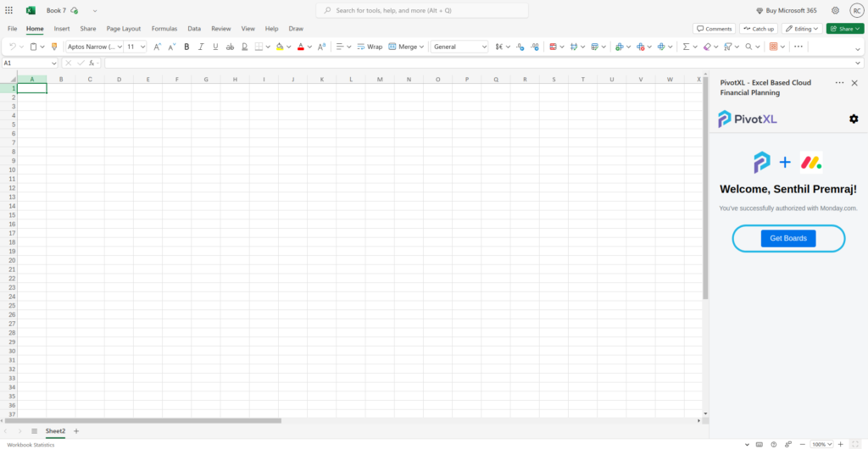Click the text alignment icon
This screenshot has height=449, width=868.
[x=340, y=47]
